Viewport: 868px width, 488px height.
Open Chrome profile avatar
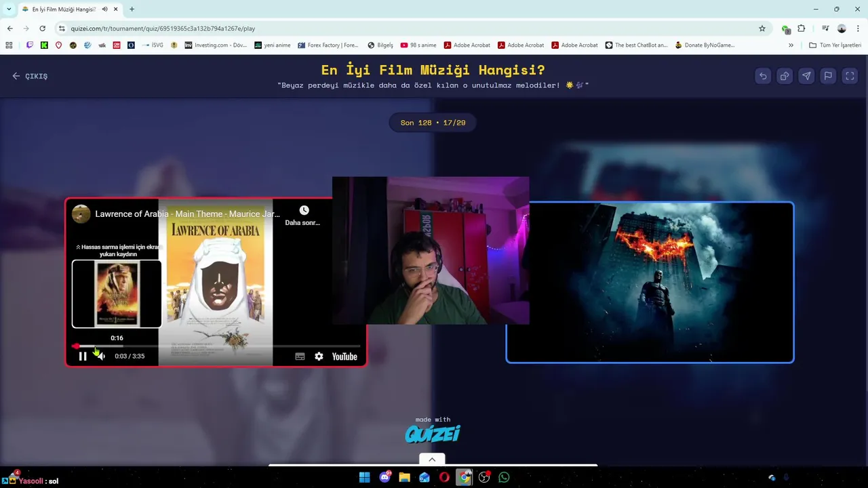842,28
